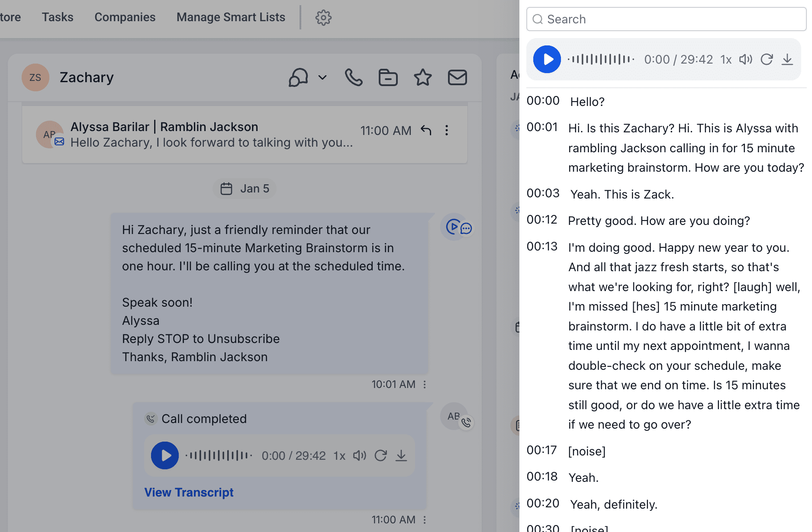The image size is (812, 532).
Task: Click transcript line "Pretty good. How are you doing?"
Action: coord(659,221)
